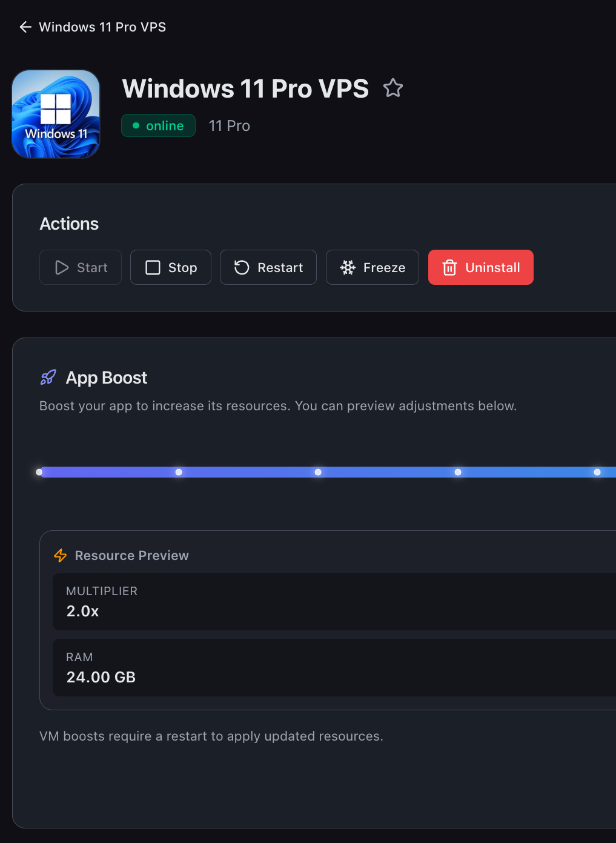The width and height of the screenshot is (616, 843).
Task: Click the red Uninstall button
Action: pyautogui.click(x=481, y=267)
